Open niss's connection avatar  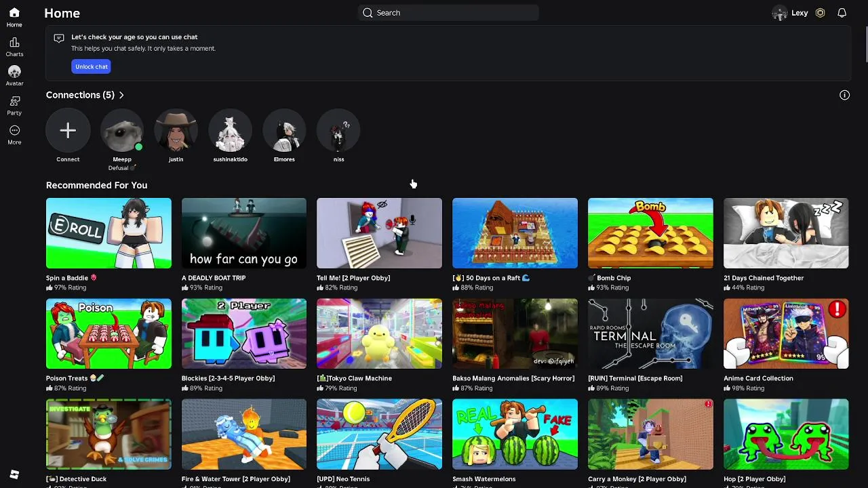coord(338,131)
